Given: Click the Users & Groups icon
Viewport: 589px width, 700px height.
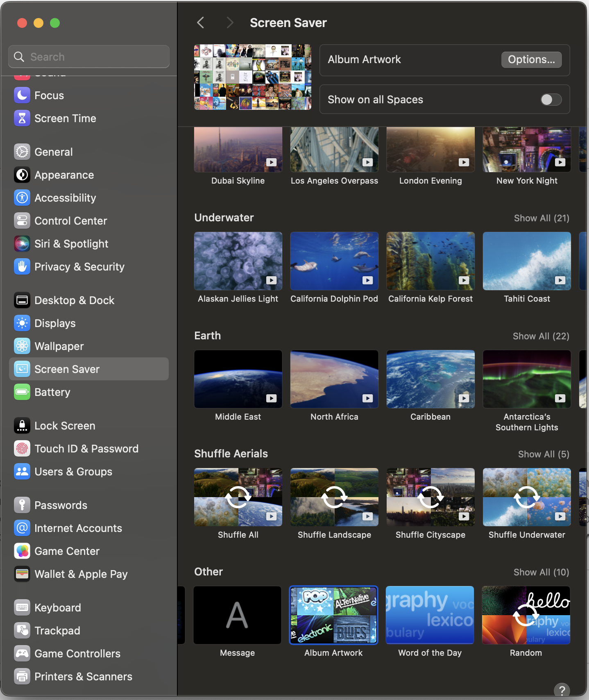Looking at the screenshot, I should pos(22,472).
